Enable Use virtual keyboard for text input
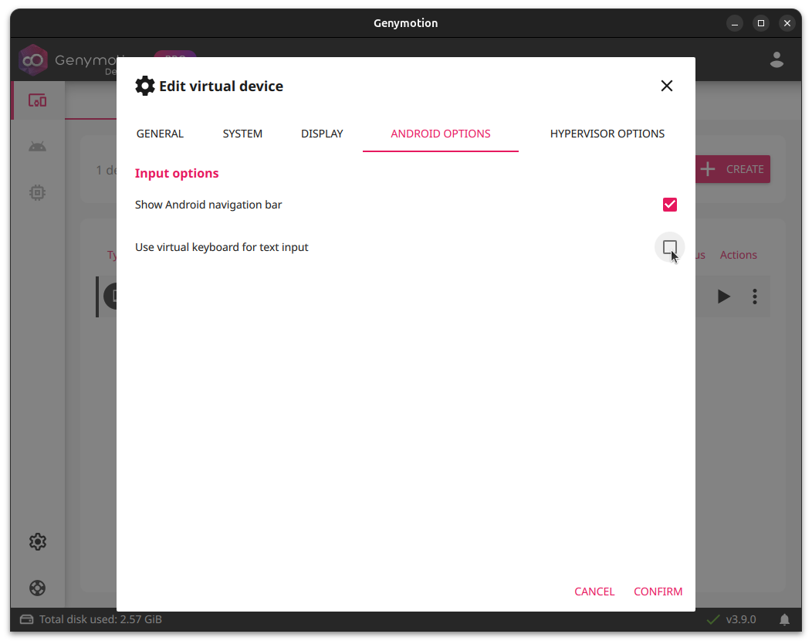 669,247
